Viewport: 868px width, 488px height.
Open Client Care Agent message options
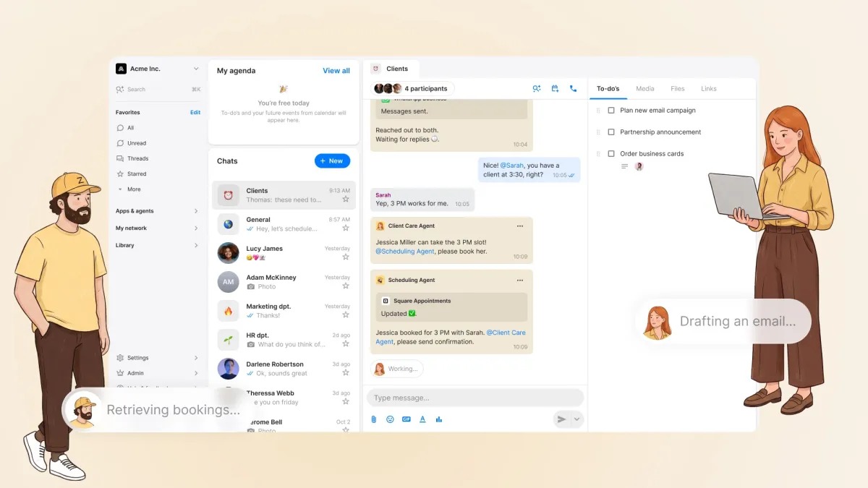click(519, 226)
